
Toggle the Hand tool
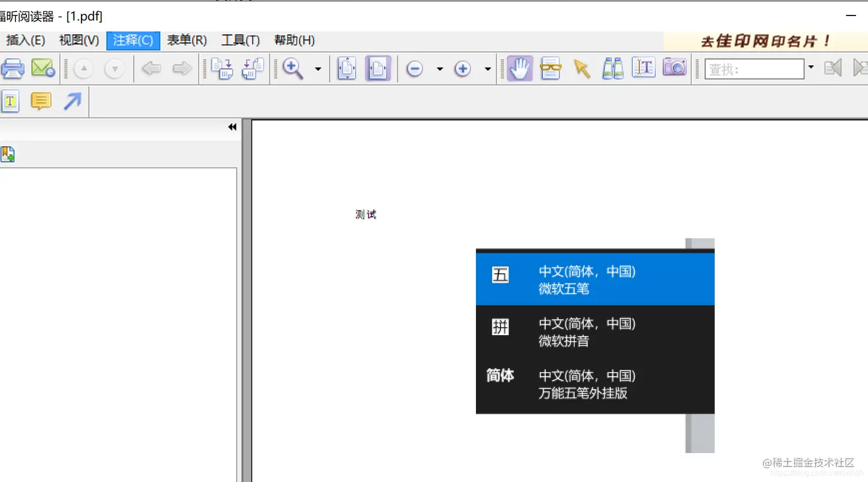coord(518,68)
